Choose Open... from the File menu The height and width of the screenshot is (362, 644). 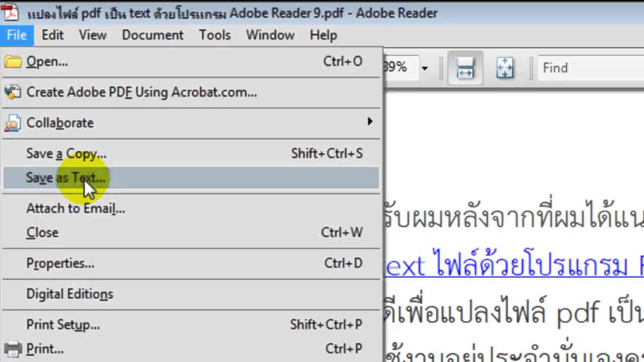tap(191, 62)
